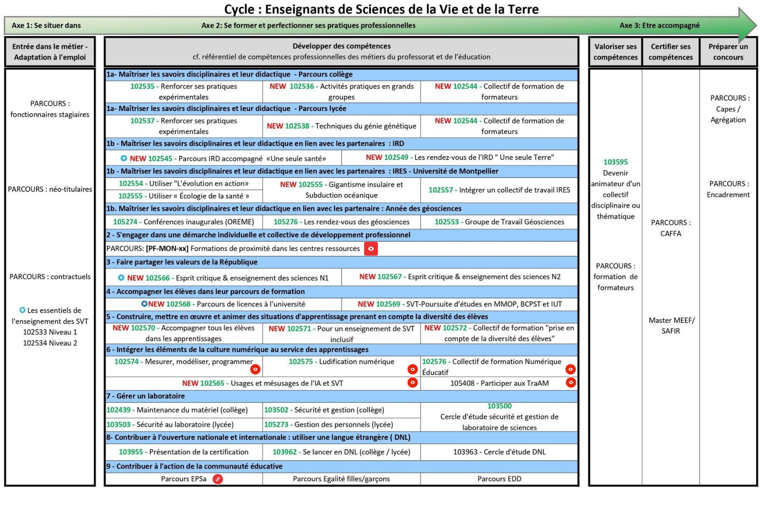Click the PARCOURS : CAFFA entry
760x532 pixels.
tap(670, 228)
